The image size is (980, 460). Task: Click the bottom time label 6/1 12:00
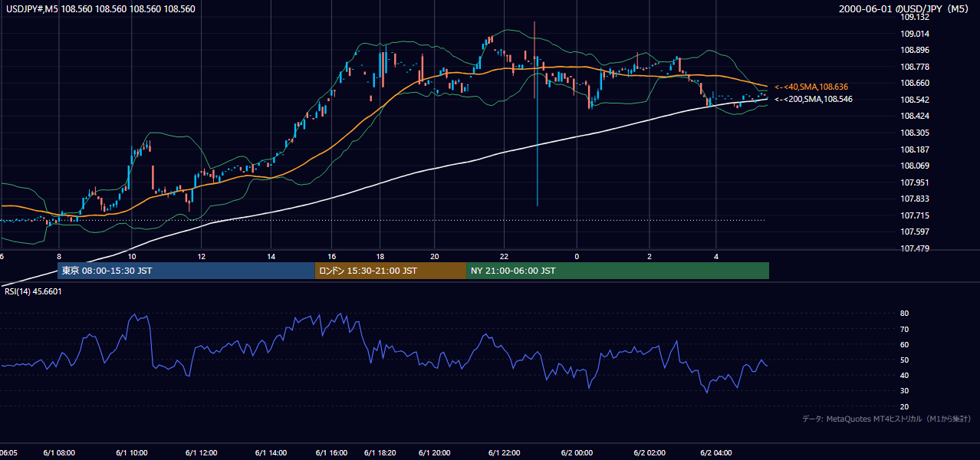(x=201, y=452)
